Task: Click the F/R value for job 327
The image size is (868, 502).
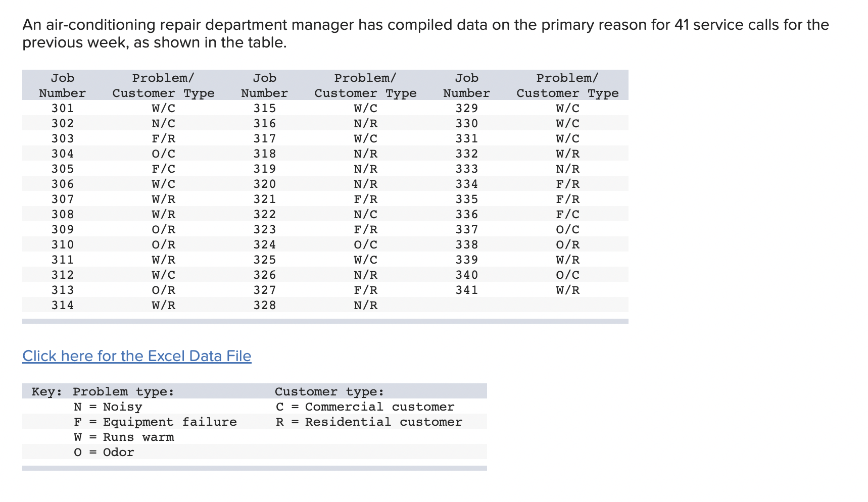Action: coord(366,290)
